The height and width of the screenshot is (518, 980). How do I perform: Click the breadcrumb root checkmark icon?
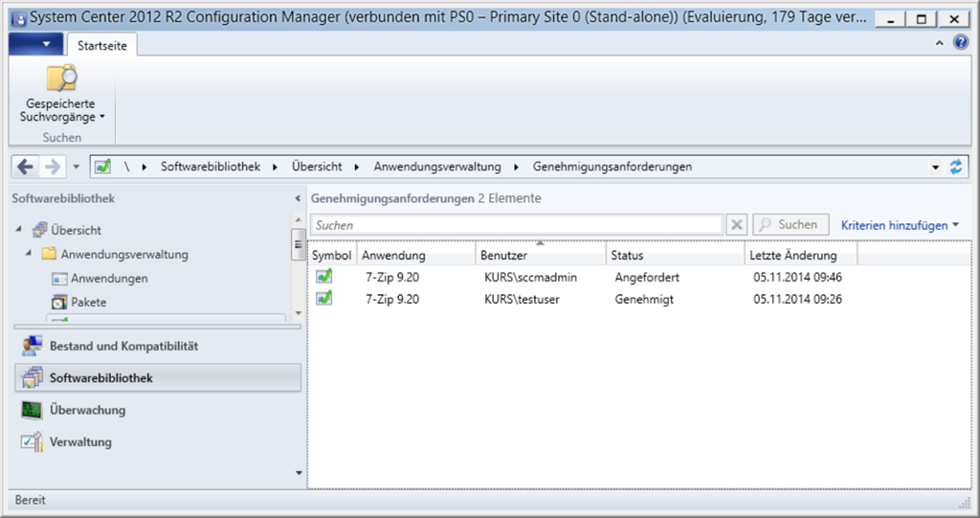click(102, 167)
